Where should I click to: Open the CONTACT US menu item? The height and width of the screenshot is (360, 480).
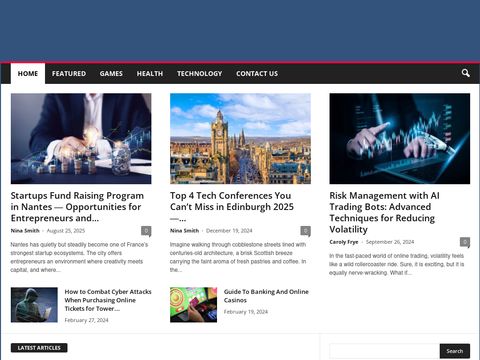[257, 73]
